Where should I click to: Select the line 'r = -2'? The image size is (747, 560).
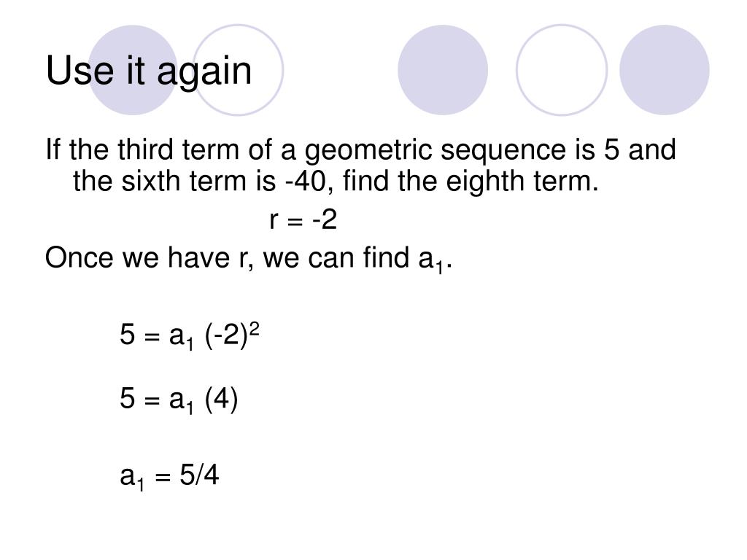point(303,219)
